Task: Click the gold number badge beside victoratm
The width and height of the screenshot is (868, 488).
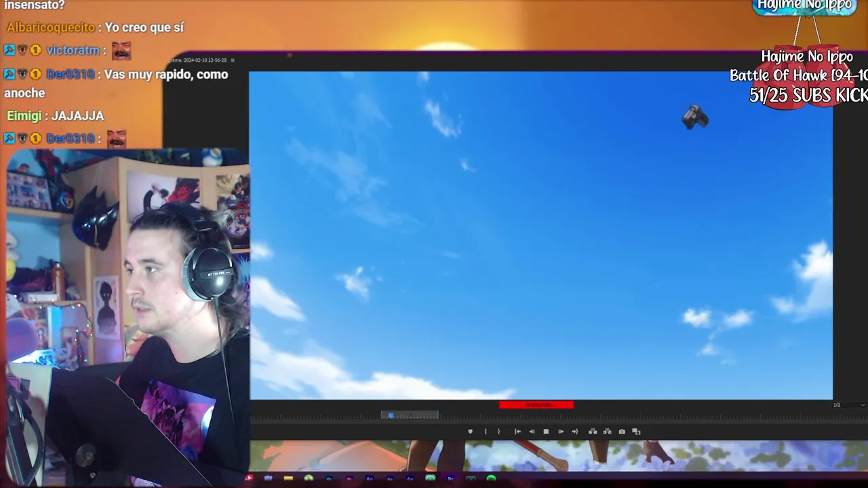Action: (35, 50)
